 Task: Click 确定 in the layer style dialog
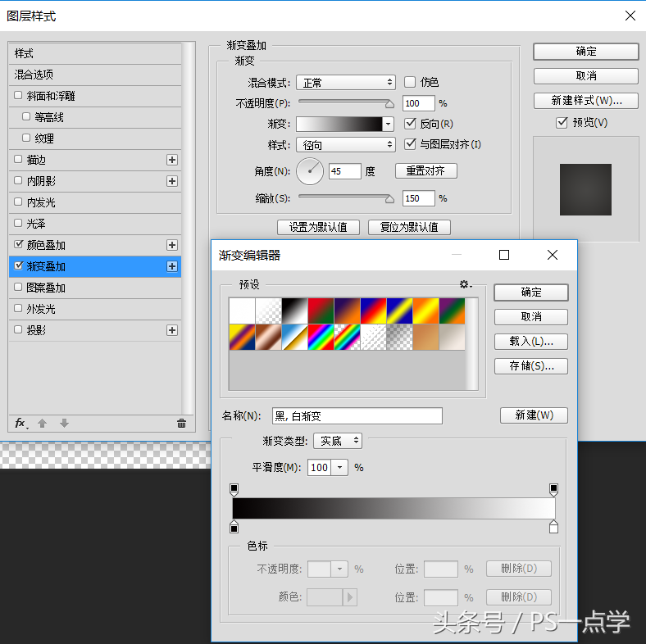click(586, 52)
